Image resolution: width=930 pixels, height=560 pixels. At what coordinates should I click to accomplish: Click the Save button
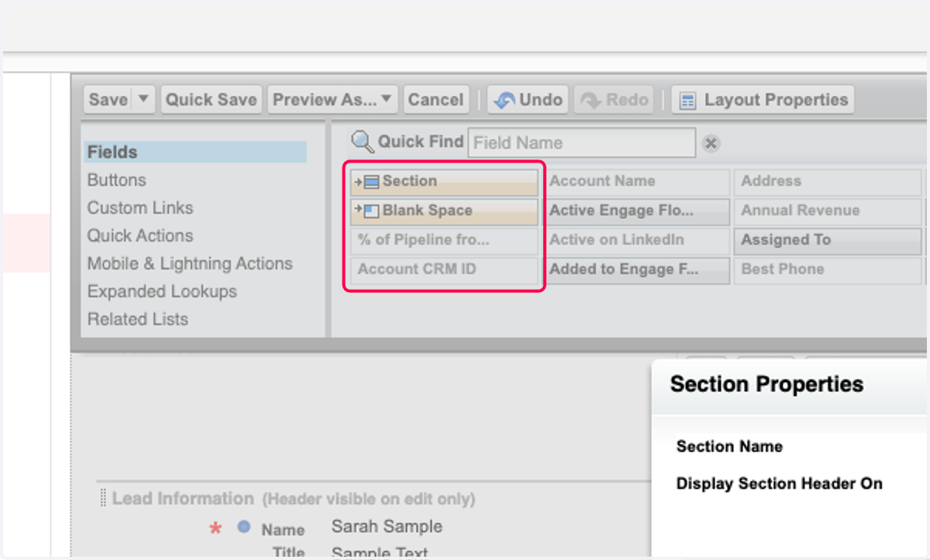(x=108, y=99)
